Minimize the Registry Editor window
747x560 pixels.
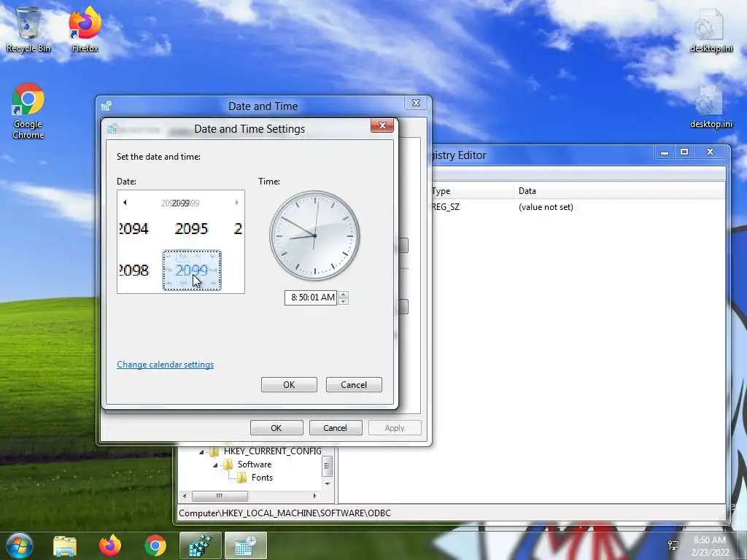point(665,152)
